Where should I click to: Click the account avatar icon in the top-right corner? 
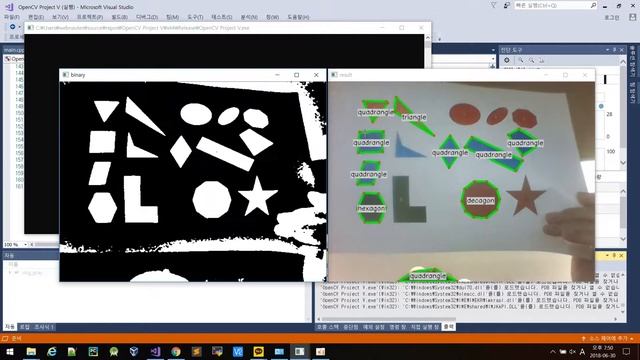632,17
